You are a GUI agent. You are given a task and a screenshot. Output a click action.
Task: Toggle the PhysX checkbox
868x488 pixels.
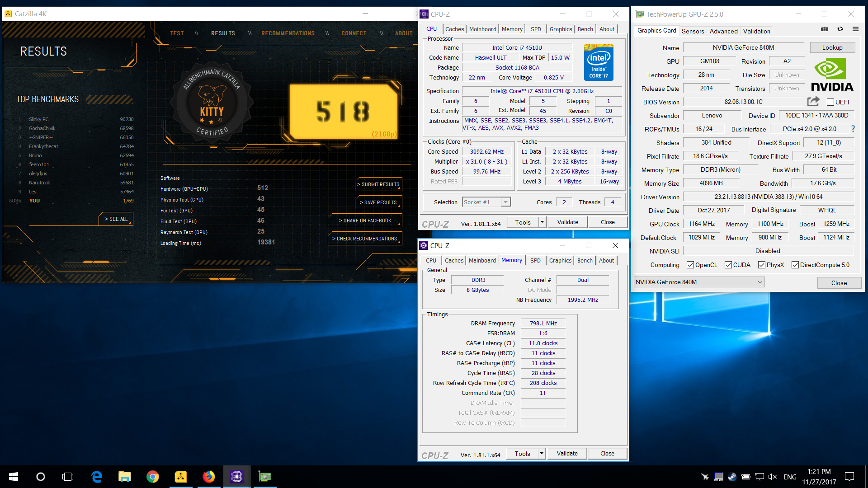tap(762, 265)
